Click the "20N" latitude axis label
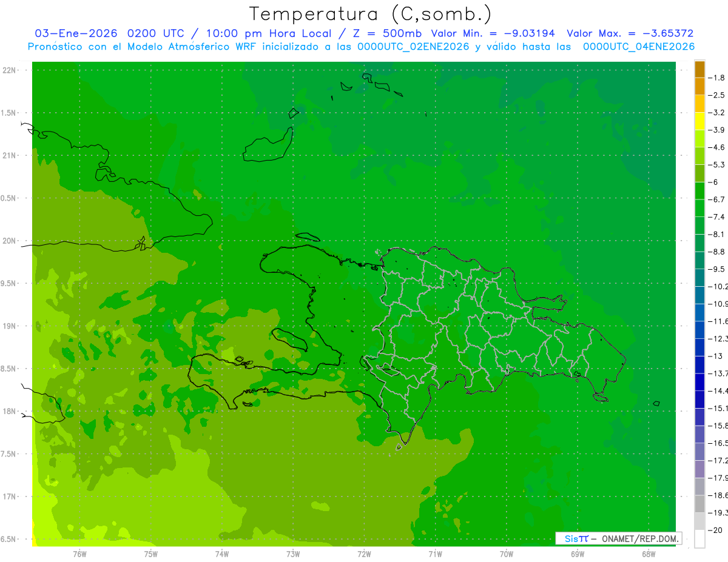 pos(10,241)
